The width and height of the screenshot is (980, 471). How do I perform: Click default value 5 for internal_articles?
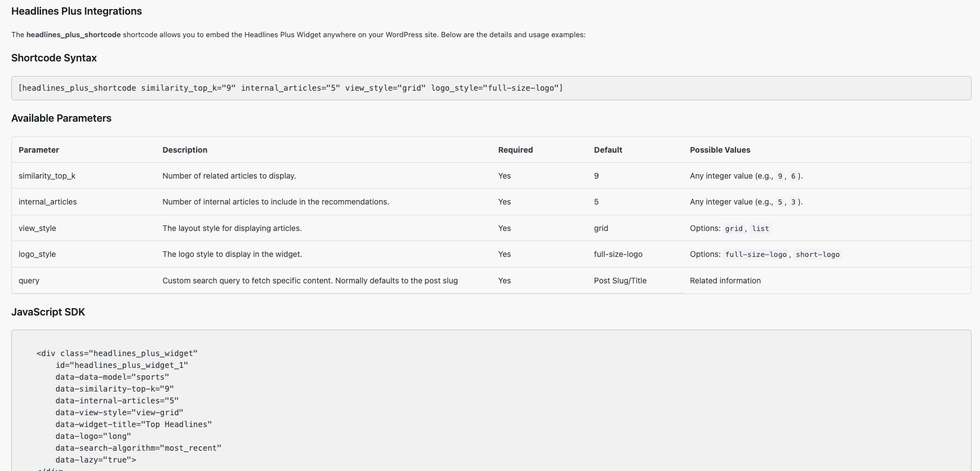tap(596, 202)
